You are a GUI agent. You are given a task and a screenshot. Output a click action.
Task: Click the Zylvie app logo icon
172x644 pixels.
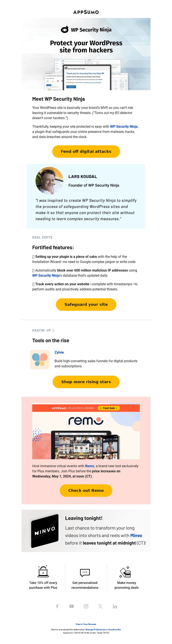[x=40, y=359]
